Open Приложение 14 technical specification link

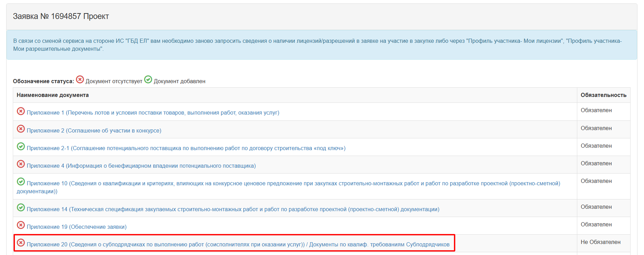[x=233, y=209]
